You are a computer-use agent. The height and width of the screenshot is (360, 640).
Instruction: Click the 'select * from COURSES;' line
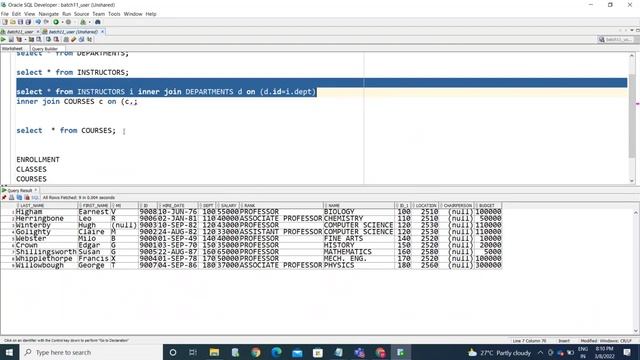[x=66, y=131]
